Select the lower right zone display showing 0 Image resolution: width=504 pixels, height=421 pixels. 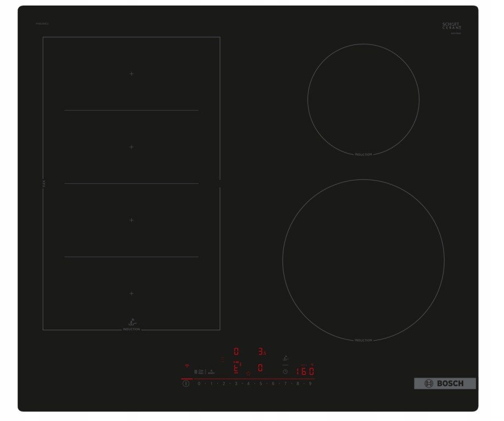pos(260,368)
